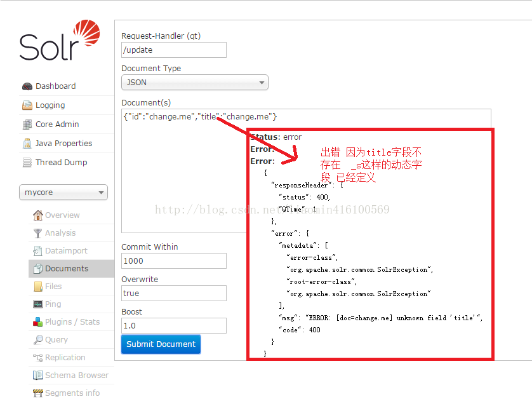Open the Files link
The height and width of the screenshot is (406, 532).
53,286
